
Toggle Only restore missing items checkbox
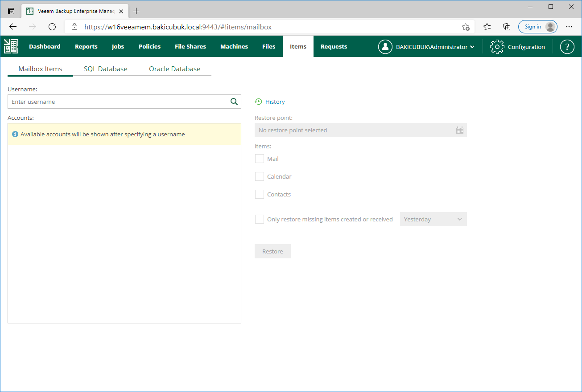[x=260, y=219]
